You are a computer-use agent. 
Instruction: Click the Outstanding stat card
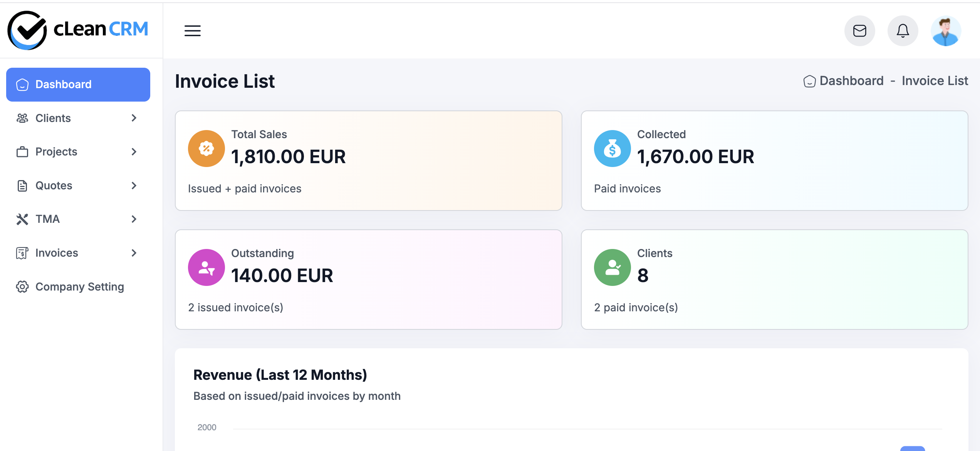point(368,279)
